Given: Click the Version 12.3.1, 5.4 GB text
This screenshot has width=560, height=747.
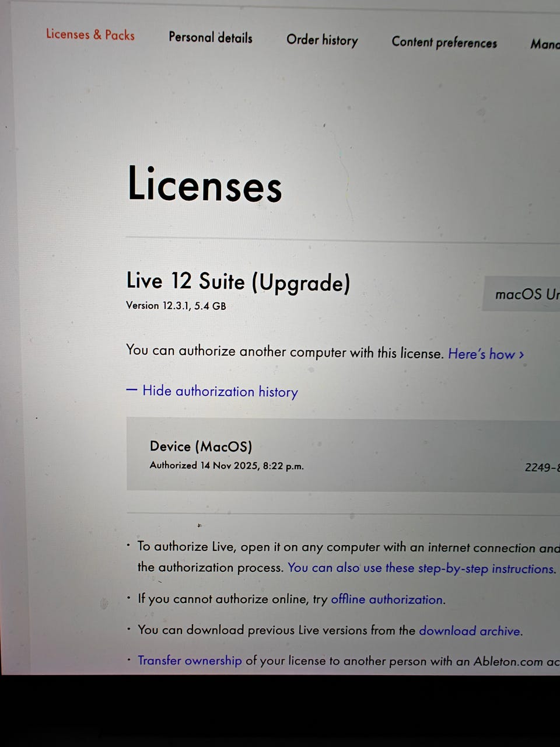Looking at the screenshot, I should [176, 305].
